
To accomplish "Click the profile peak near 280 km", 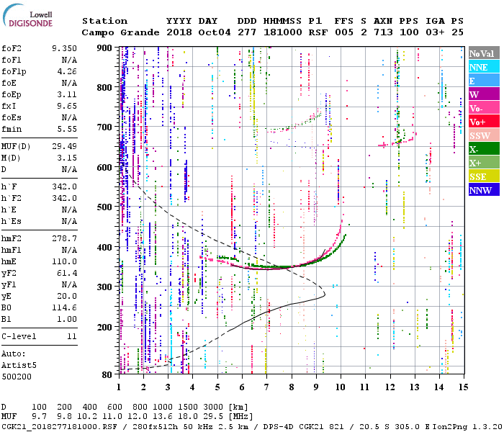I will 324,294.
